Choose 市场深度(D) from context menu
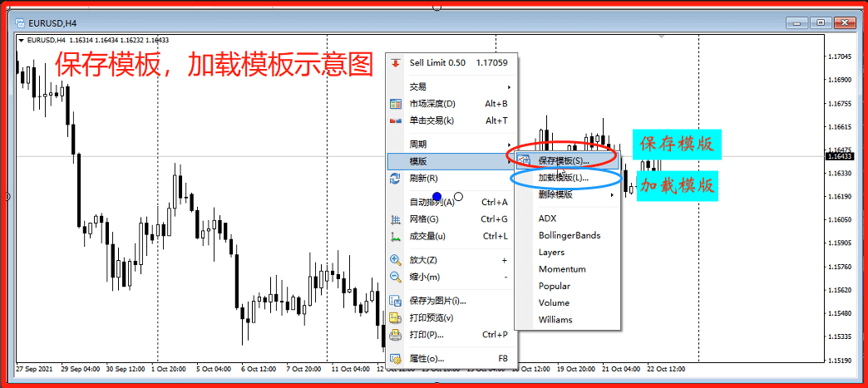868x388 pixels. (x=451, y=104)
